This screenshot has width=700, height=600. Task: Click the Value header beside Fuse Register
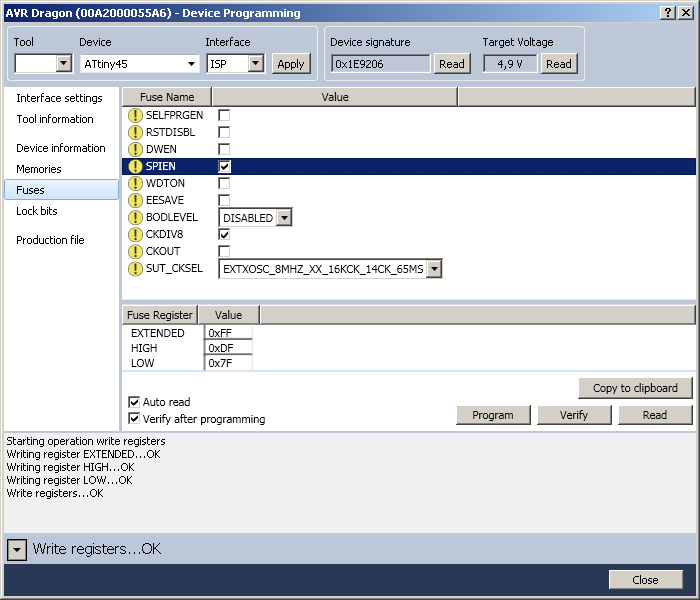229,315
